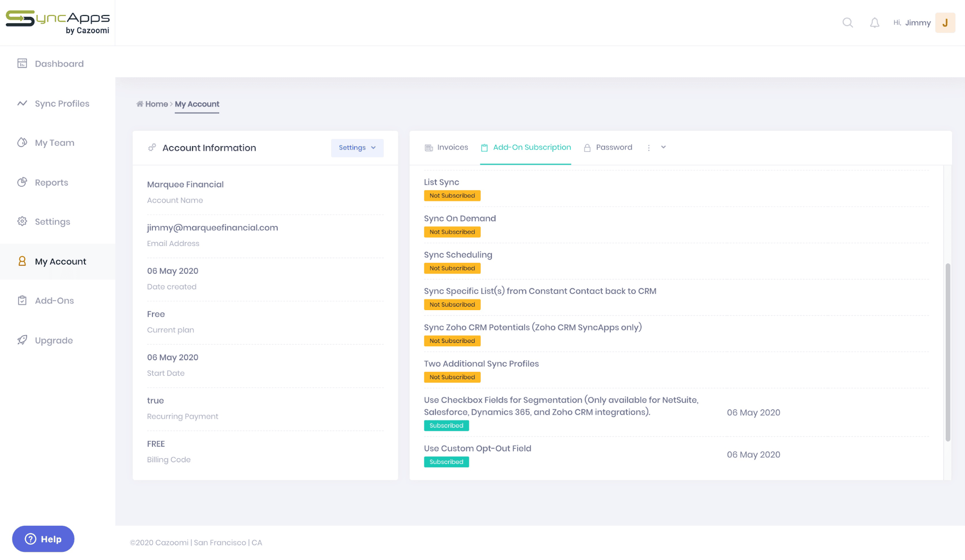
Task: Click the Sync Zoho CRM Potentials Not Subscribed badge
Action: click(452, 341)
